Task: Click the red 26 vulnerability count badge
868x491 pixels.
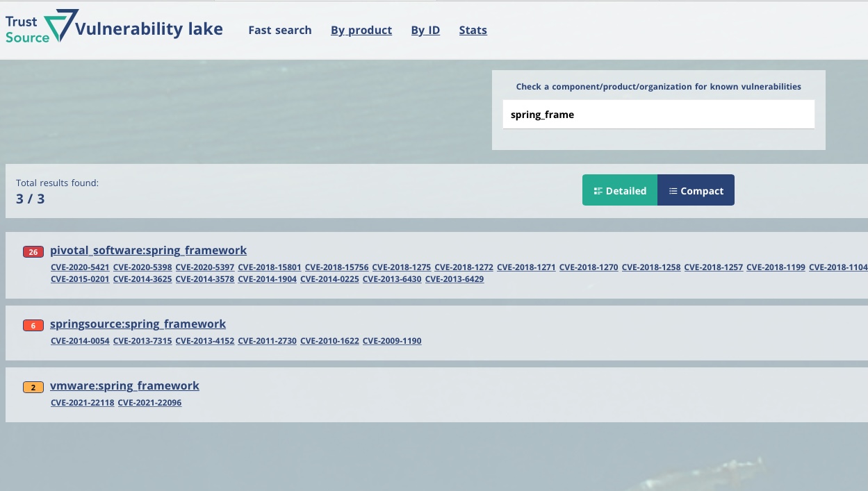Action: pos(33,251)
